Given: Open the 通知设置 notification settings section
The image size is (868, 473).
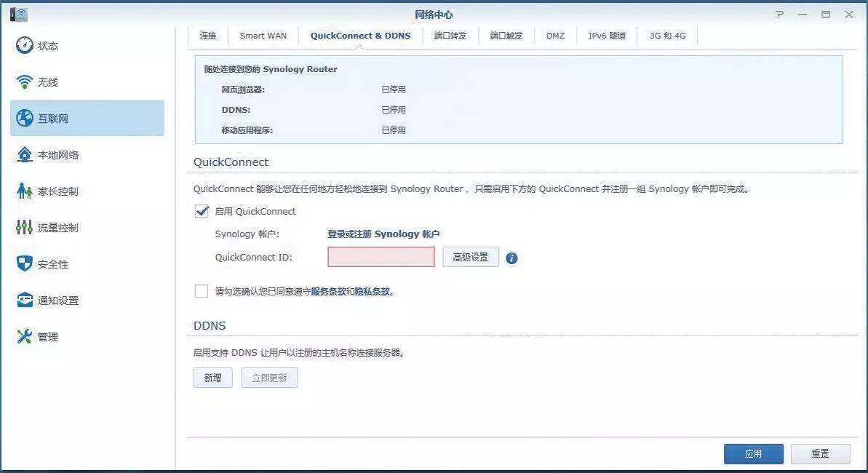Looking at the screenshot, I should click(x=87, y=301).
